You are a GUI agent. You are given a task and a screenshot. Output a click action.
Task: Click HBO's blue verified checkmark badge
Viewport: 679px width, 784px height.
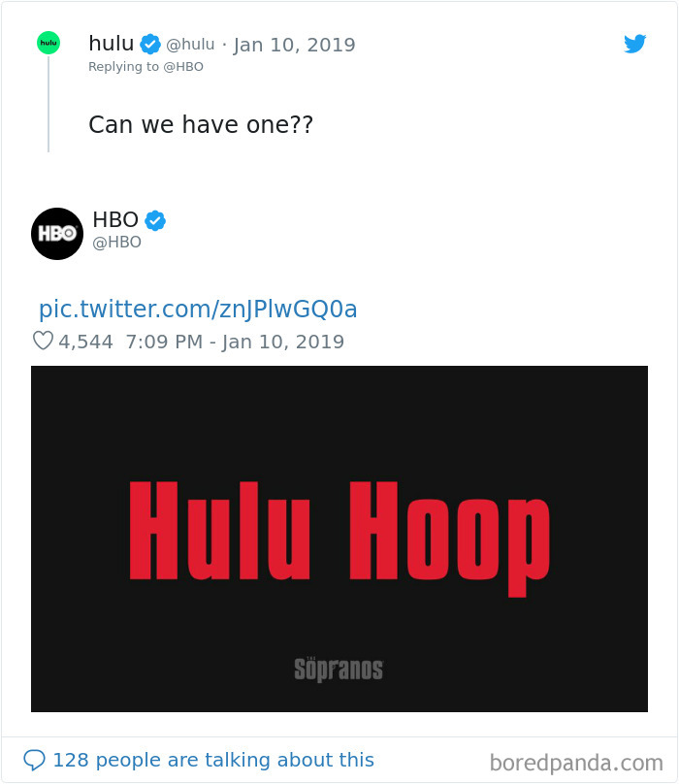[155, 220]
